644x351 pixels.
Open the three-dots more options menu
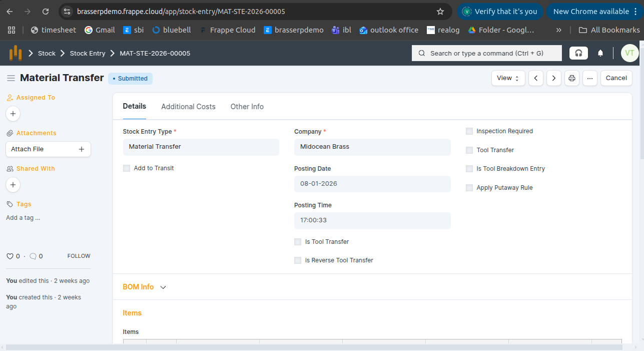(x=590, y=78)
